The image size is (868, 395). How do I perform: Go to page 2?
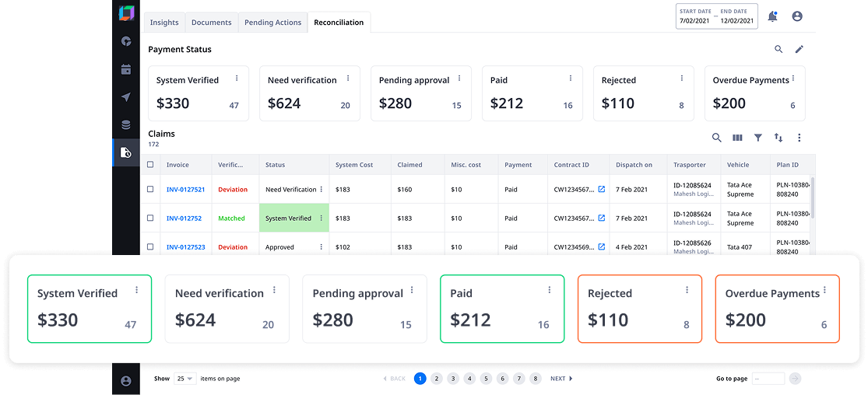437,379
